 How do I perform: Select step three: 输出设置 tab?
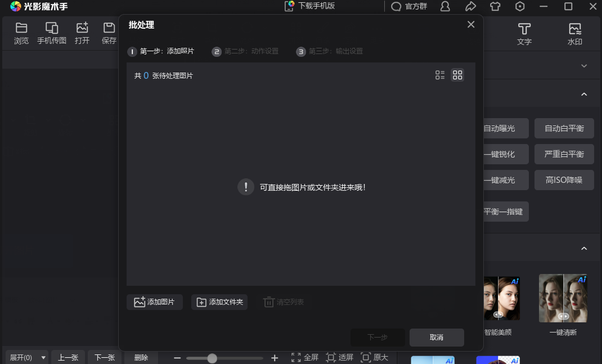[329, 51]
